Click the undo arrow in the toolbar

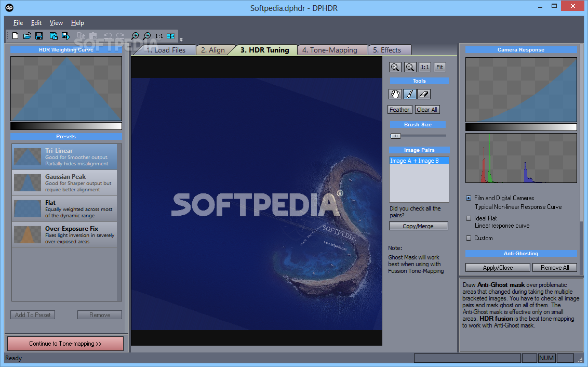pyautogui.click(x=108, y=36)
